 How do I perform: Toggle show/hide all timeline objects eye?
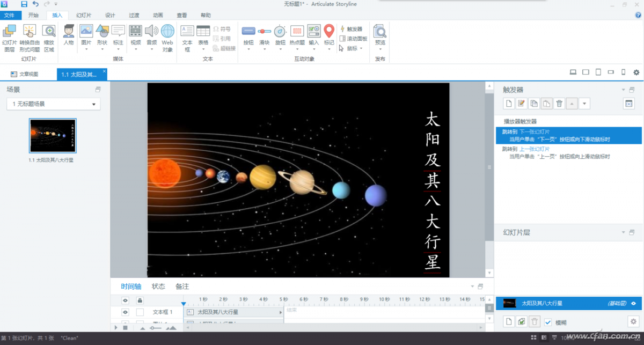[x=125, y=300]
